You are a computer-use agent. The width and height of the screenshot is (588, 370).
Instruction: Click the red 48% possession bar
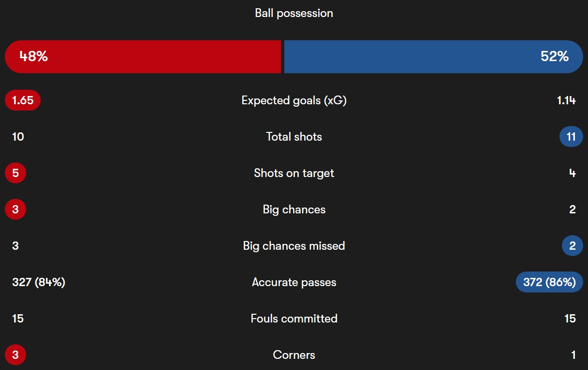coord(143,57)
